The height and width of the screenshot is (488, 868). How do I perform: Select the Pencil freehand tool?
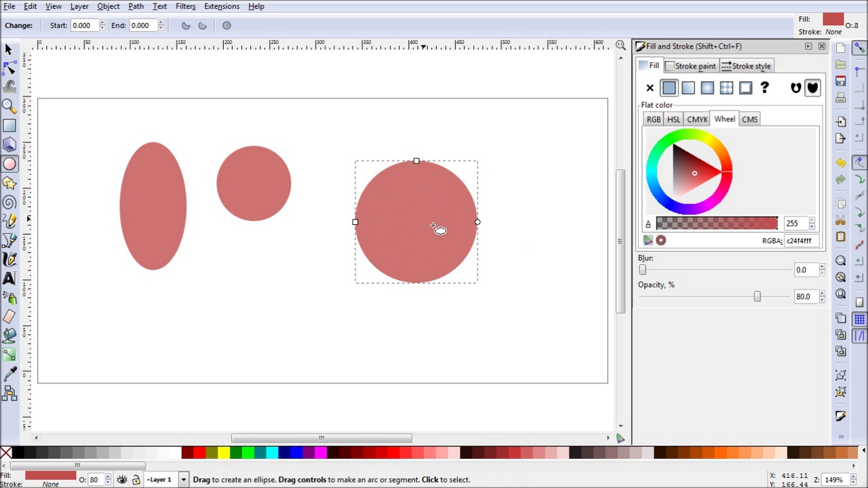[x=9, y=221]
